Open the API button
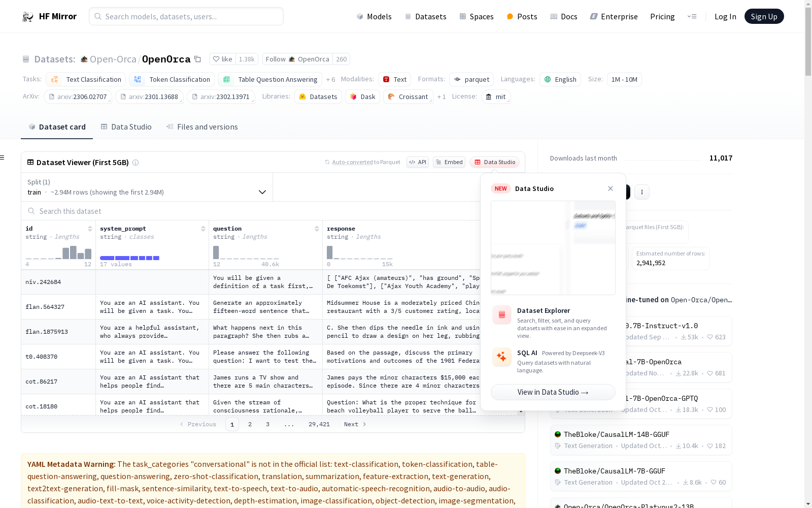 [418, 162]
